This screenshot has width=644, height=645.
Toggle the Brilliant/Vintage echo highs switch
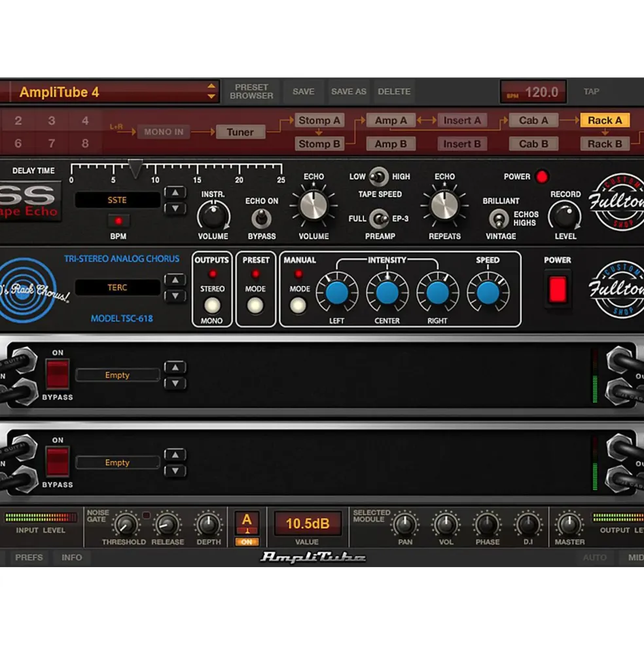pos(499,219)
